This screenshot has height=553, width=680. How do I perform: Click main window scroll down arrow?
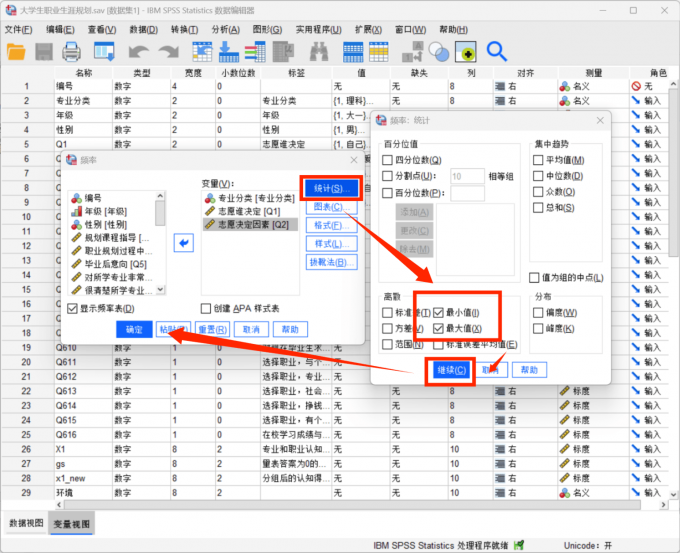673,494
